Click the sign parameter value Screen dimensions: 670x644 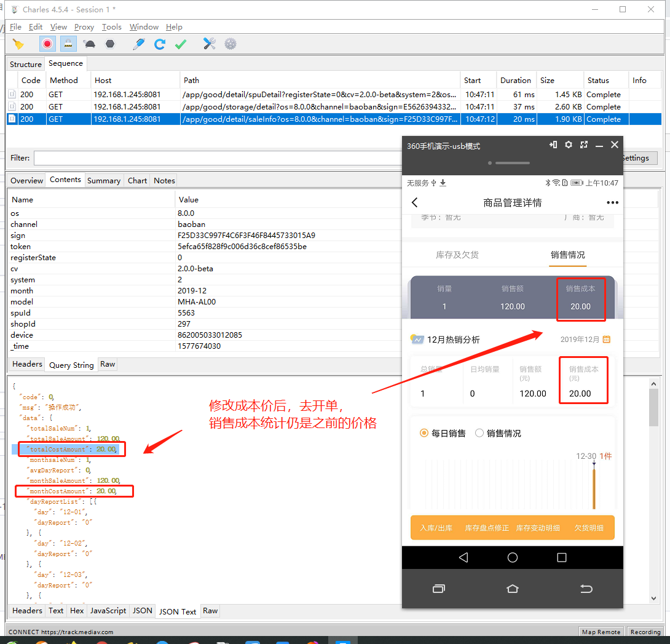[x=246, y=235]
